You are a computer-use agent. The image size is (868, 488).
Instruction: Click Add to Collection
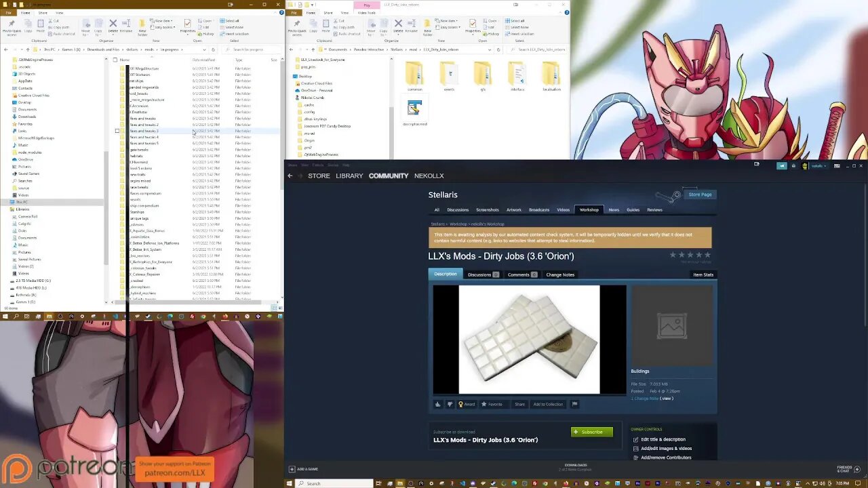tap(548, 404)
